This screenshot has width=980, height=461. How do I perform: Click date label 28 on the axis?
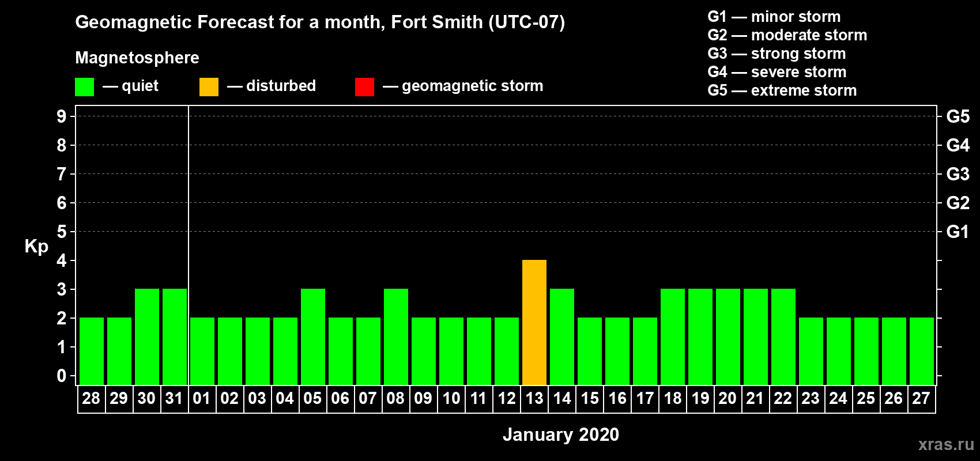[x=91, y=398]
